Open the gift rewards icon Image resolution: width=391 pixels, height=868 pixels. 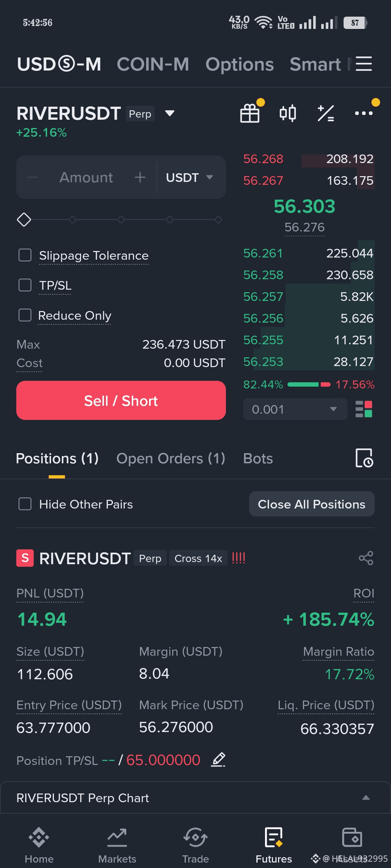250,114
